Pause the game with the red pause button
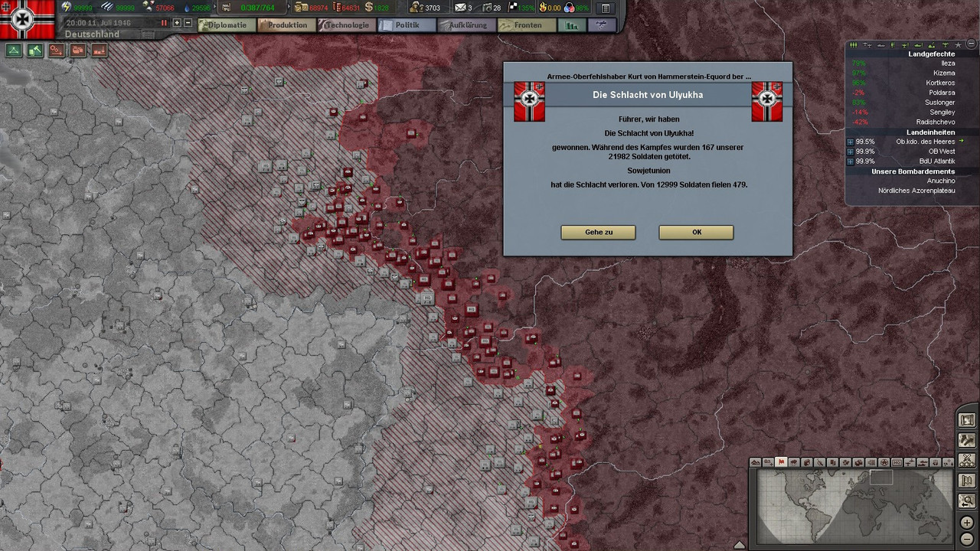980x551 pixels. (164, 23)
